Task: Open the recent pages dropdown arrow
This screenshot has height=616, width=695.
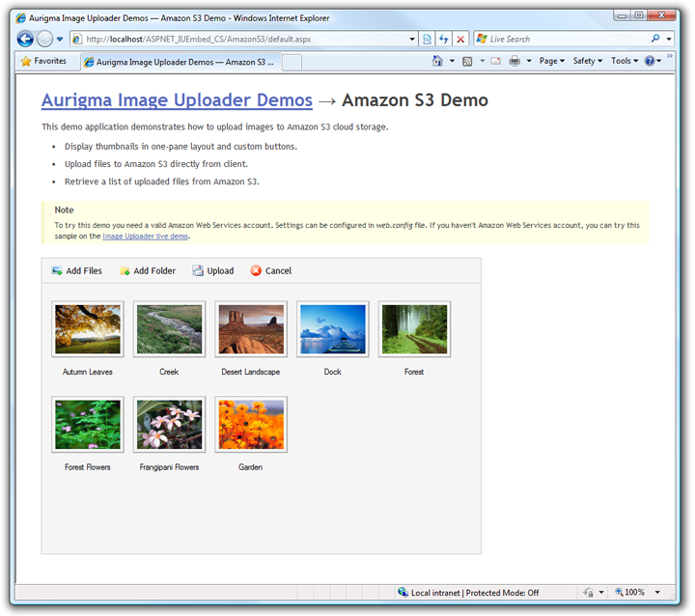Action: (x=60, y=39)
